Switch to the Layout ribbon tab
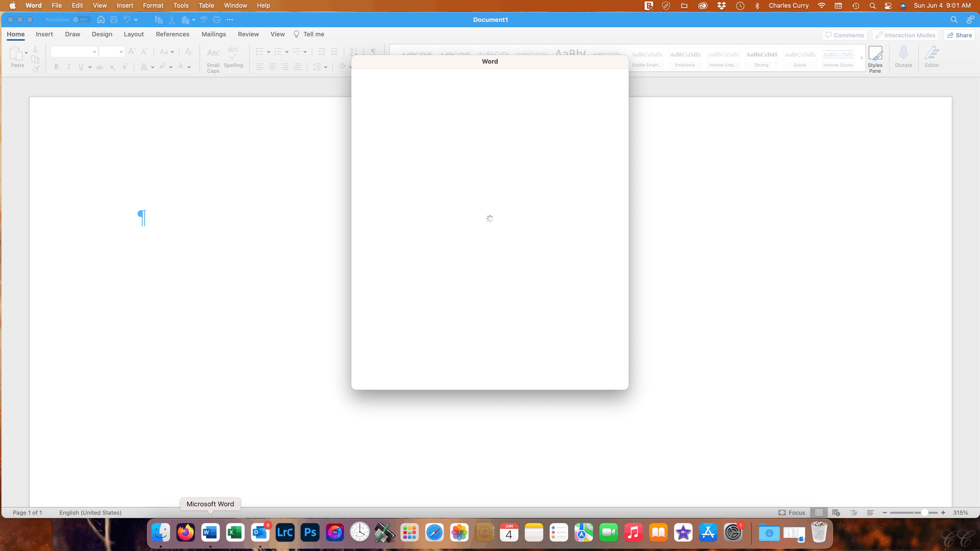Viewport: 980px width, 551px height. [x=134, y=34]
